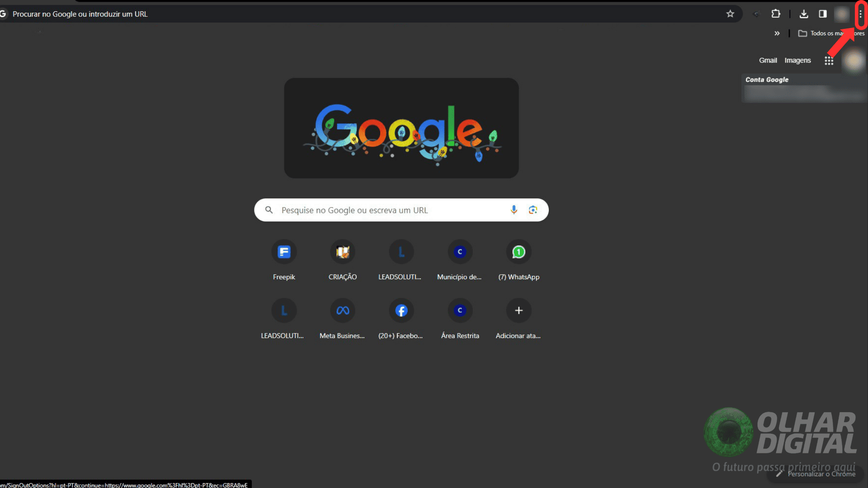Open the Chrome three-dot menu
868x488 pixels.
tap(860, 14)
